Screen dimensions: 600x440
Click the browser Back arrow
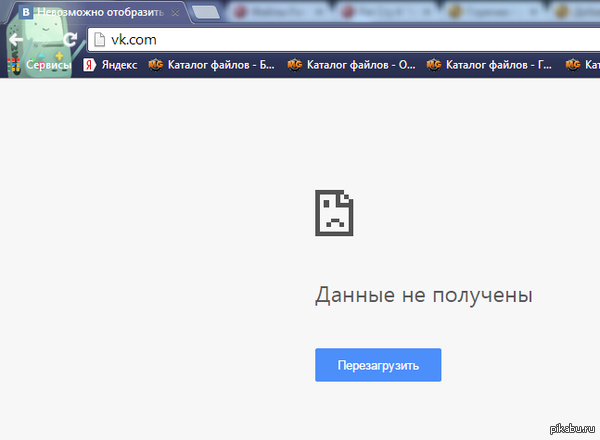coord(16,41)
